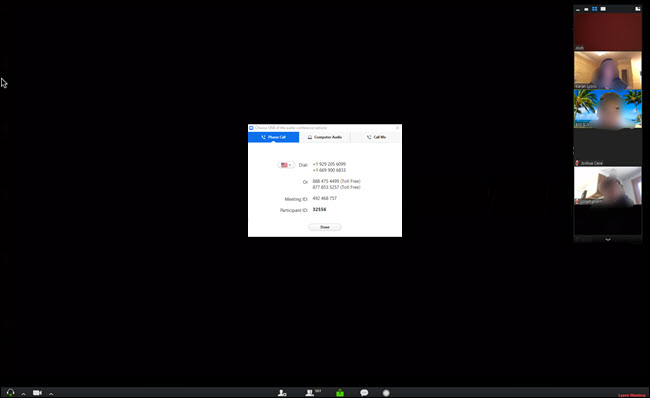The width and height of the screenshot is (650, 398).
Task: Select Karan Lyons video thumbnail
Action: [x=608, y=70]
